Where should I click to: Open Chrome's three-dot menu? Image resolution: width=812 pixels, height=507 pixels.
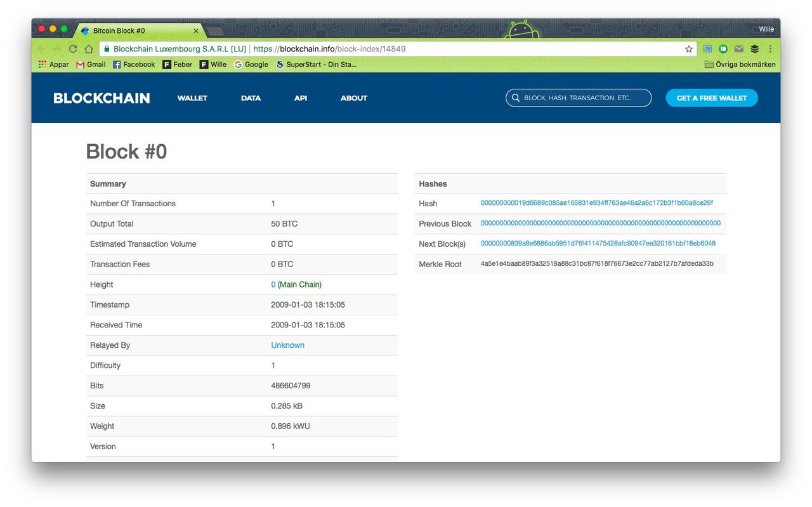[770, 49]
